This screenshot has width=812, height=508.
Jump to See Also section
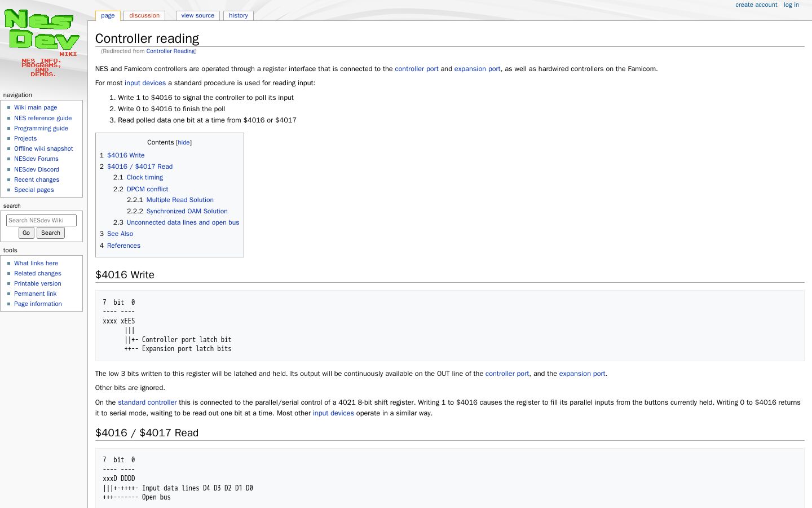120,234
